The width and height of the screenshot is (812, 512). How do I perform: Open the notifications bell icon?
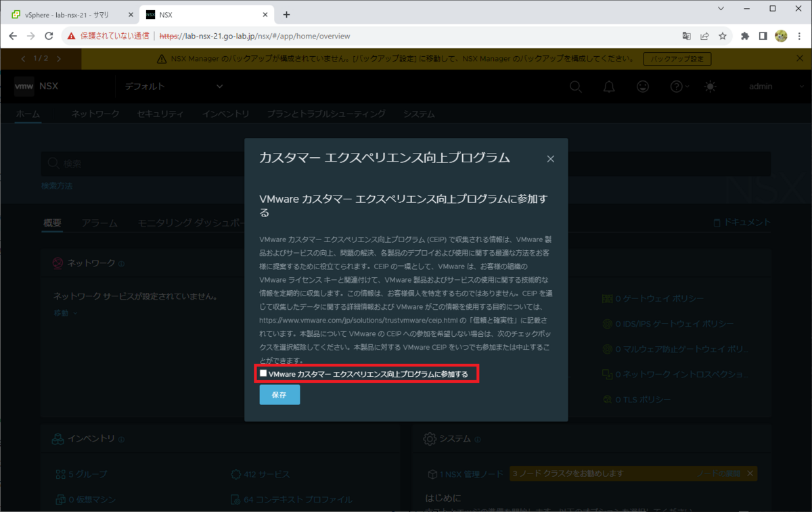pos(609,87)
